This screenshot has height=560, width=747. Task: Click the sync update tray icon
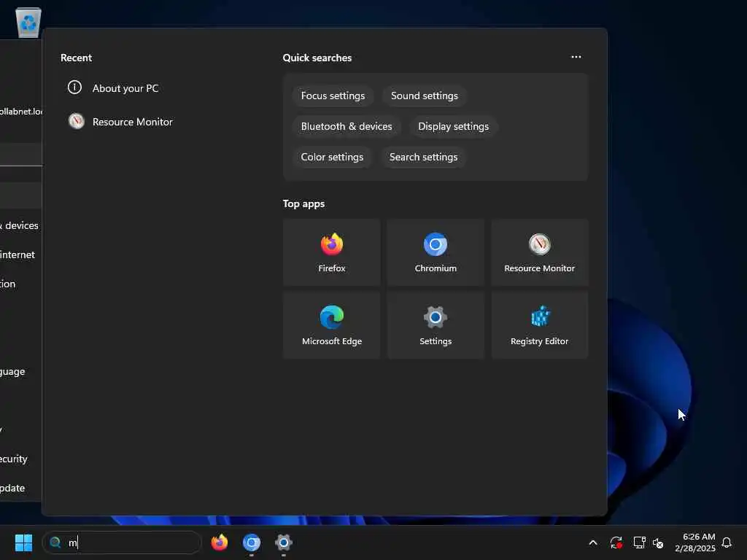pos(616,542)
